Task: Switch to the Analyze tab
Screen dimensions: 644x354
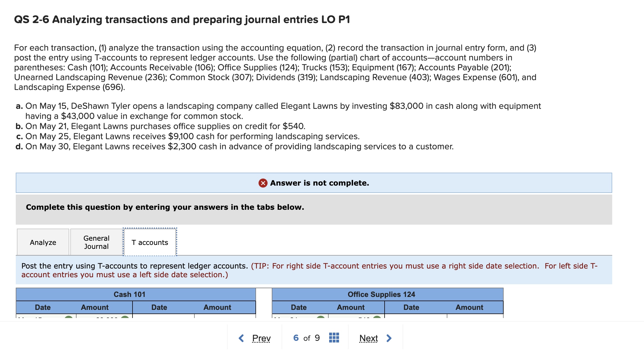Action: (43, 242)
